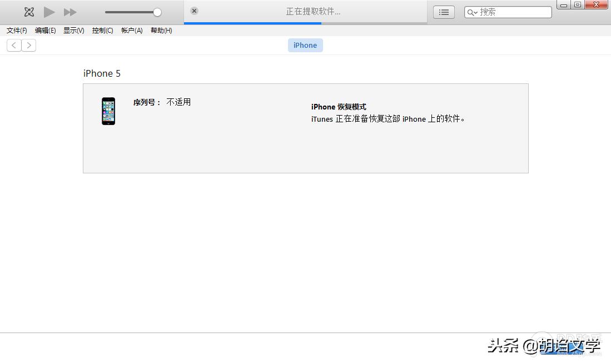The image size is (611, 364).
Task: Open the 控制(C) menu
Action: click(102, 31)
